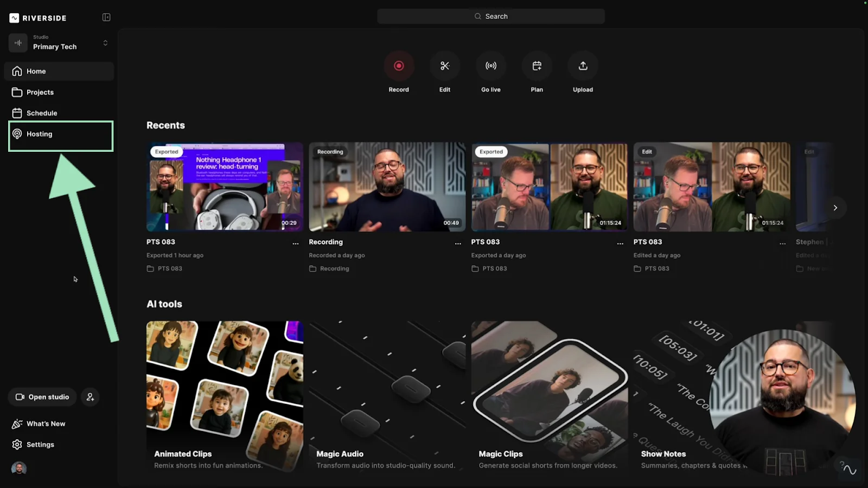Screen dimensions: 868x488
Task: Open the Plan calendar icon
Action: tap(537, 66)
